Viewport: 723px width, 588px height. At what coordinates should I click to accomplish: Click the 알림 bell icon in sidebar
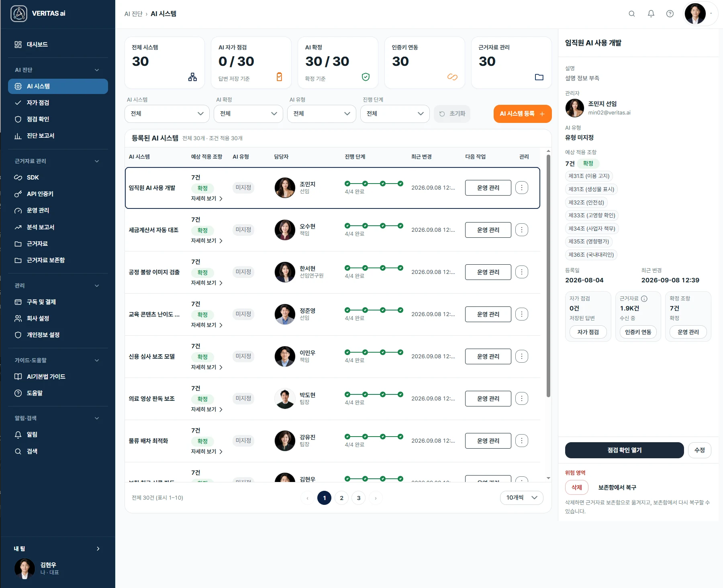pos(18,435)
